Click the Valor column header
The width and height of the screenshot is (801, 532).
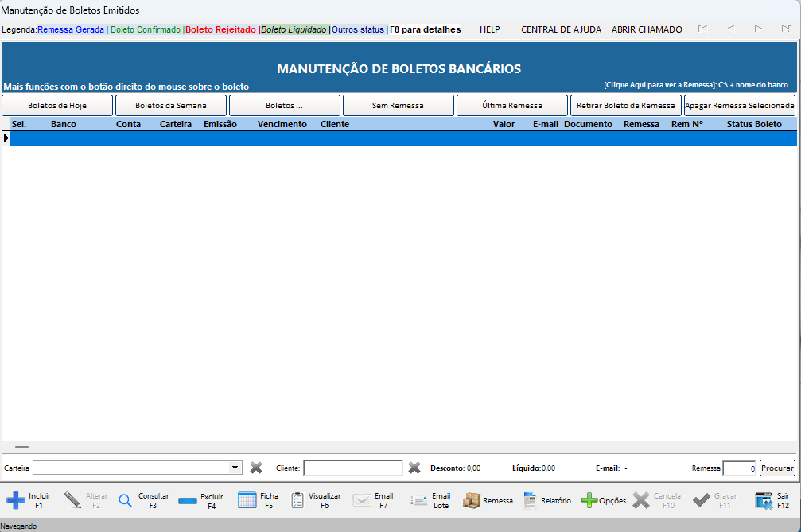[x=504, y=124]
